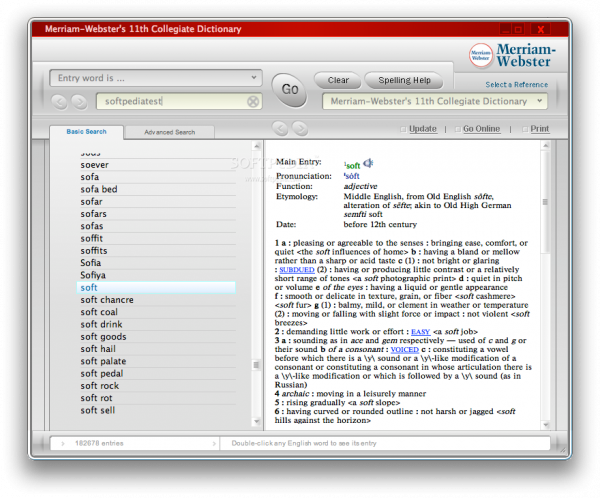Open the SUBDUED cross-reference link

(297, 270)
